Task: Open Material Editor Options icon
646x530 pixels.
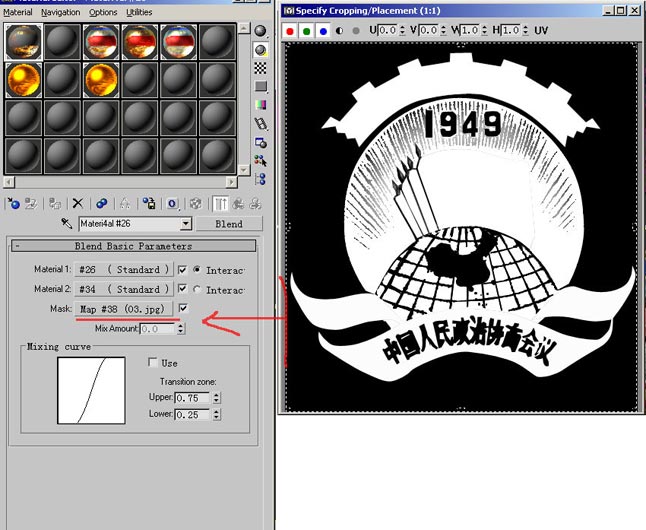Action: coord(260,142)
